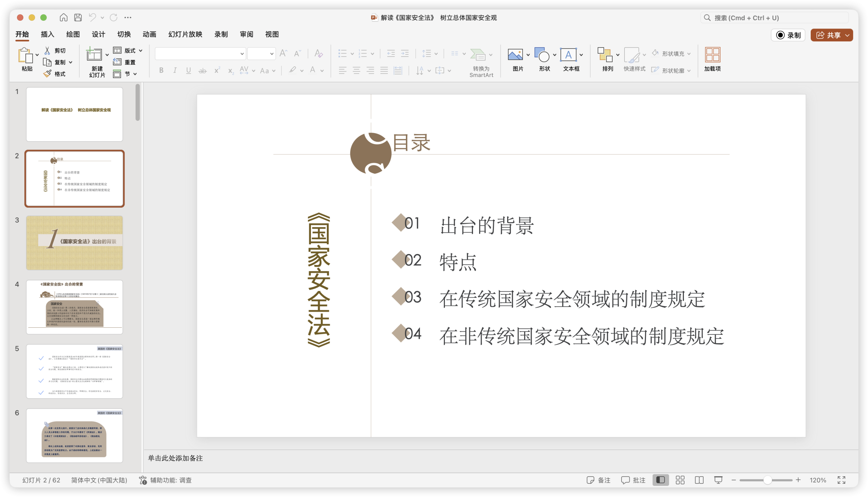
Task: Toggle the 批注 comments pane
Action: pos(633,480)
